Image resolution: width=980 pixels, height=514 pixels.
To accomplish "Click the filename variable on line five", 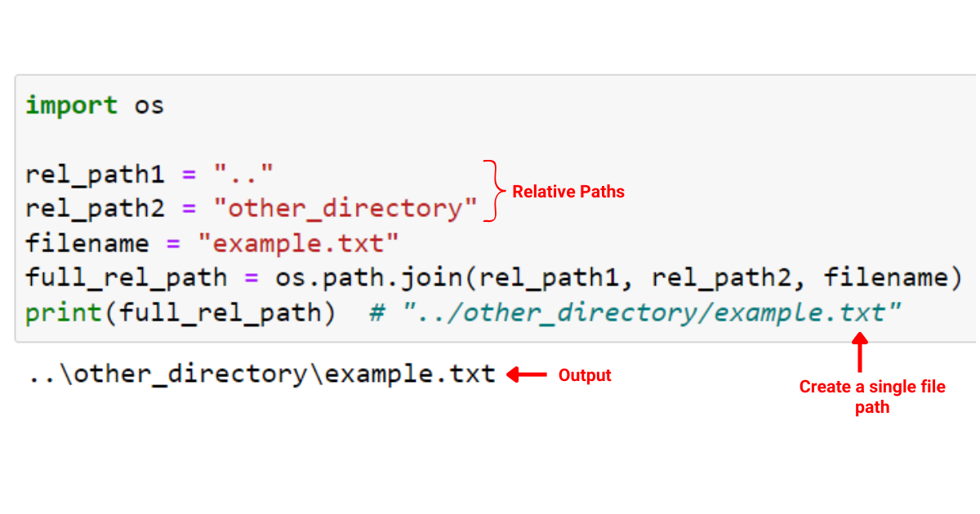I will coord(87,243).
